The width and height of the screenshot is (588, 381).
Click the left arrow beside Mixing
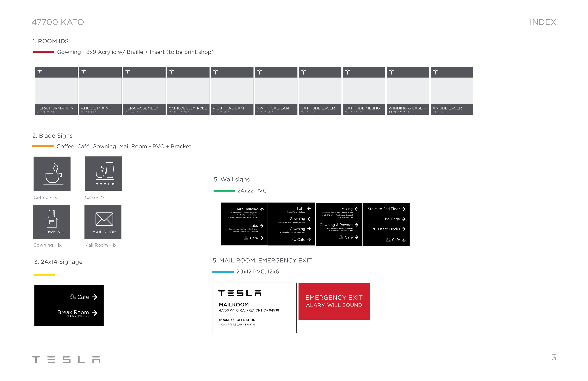click(356, 209)
